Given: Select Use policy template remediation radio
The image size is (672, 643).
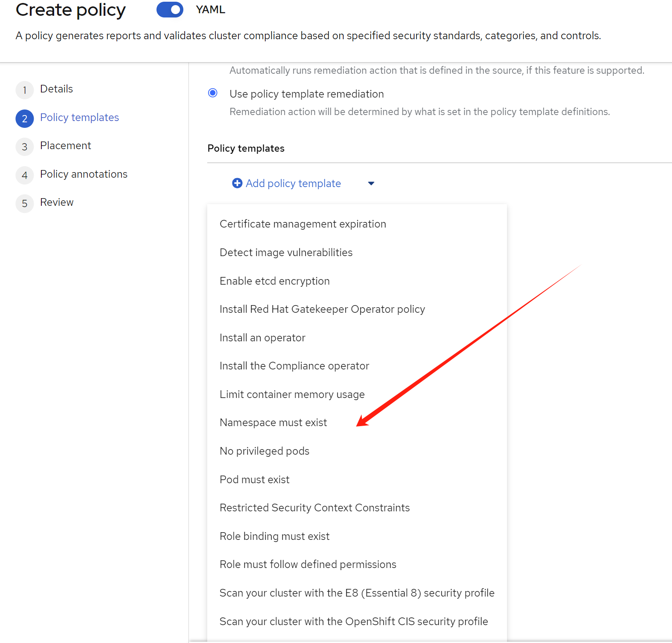Looking at the screenshot, I should [213, 93].
